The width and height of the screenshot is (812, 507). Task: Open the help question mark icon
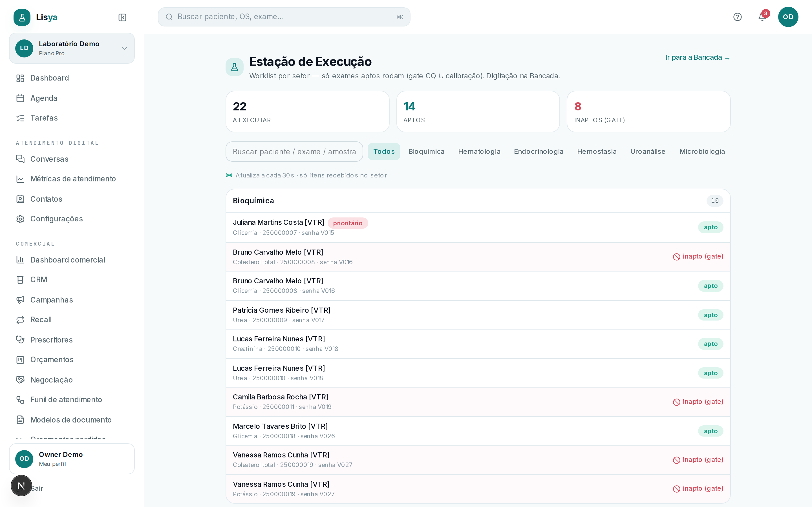[x=737, y=17]
